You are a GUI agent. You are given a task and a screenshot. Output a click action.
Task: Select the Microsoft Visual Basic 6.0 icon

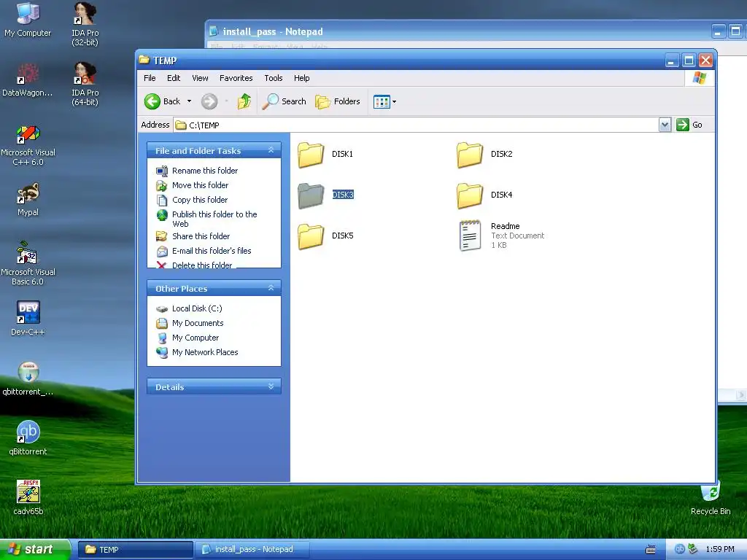pyautogui.click(x=28, y=264)
